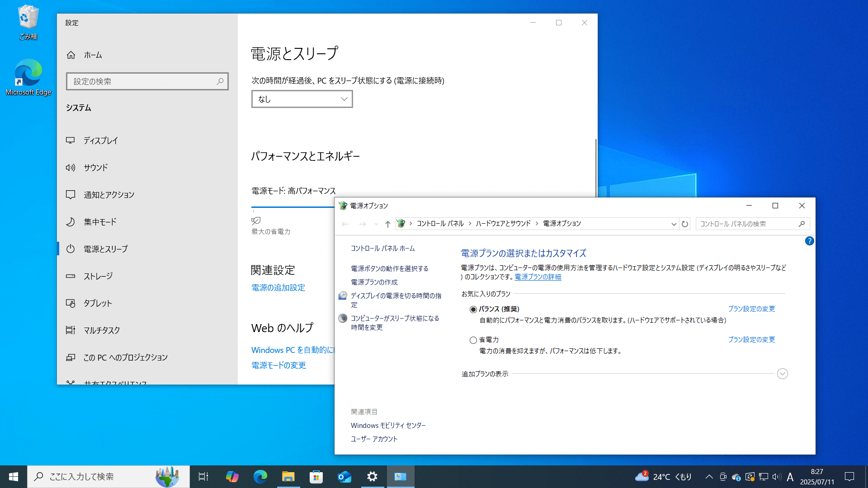Click the Settings gear on taskbar
The height and width of the screenshot is (488, 868).
tap(372, 477)
